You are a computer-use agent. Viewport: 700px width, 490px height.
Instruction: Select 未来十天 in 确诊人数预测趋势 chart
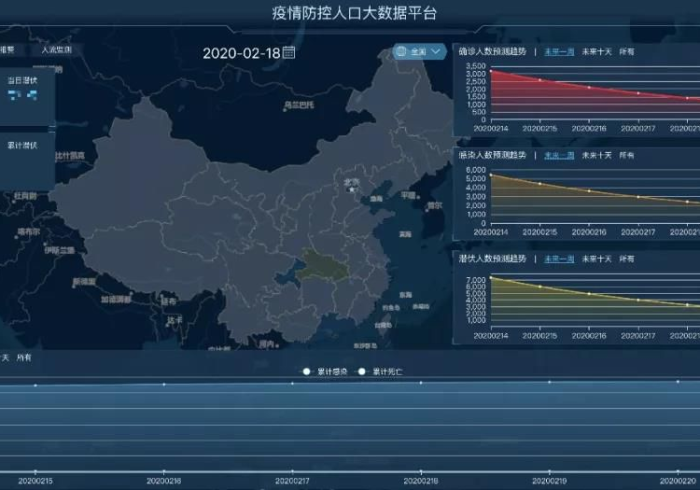coord(596,52)
